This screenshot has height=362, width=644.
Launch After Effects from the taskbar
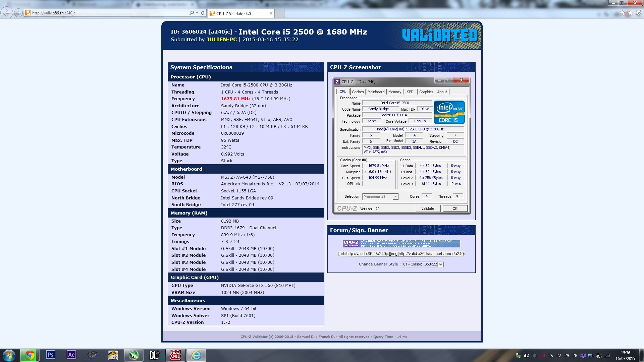coord(71,355)
